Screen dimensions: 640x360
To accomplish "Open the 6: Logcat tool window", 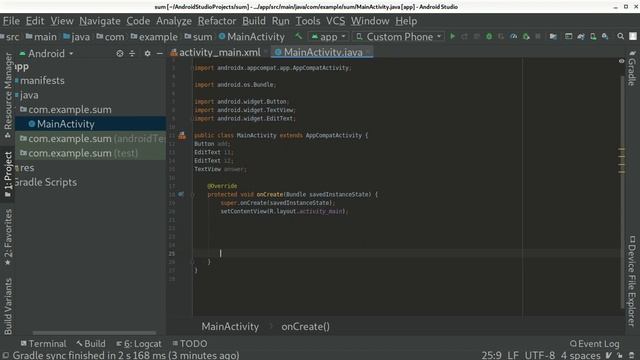I will point(139,344).
